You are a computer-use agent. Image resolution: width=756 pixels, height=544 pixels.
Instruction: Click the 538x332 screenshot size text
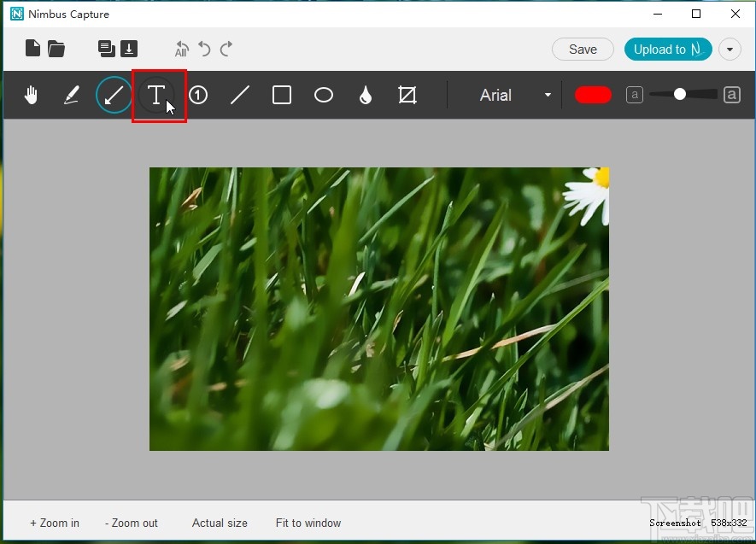[x=729, y=523]
